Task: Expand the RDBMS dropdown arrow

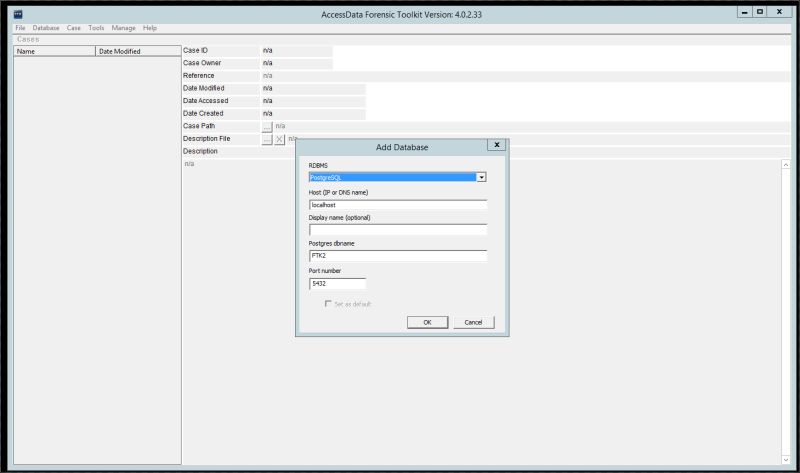Action: [x=481, y=177]
